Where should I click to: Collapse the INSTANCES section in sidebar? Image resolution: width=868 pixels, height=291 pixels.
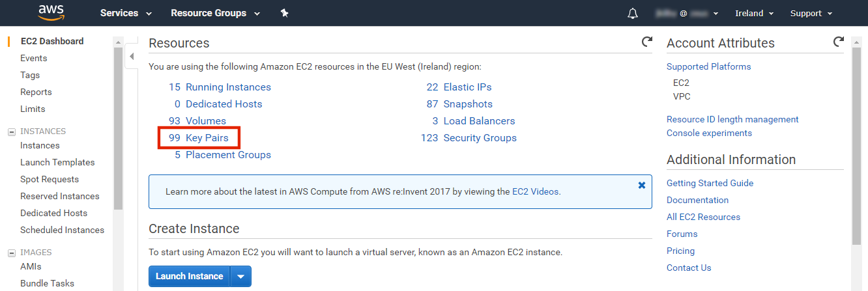point(11,132)
